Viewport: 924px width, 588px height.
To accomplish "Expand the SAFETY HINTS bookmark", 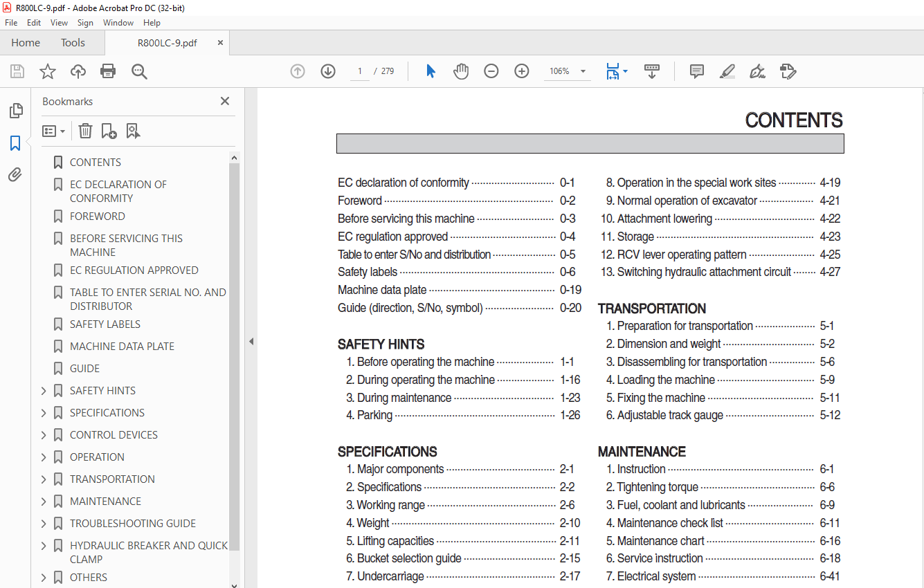I will pos(44,391).
